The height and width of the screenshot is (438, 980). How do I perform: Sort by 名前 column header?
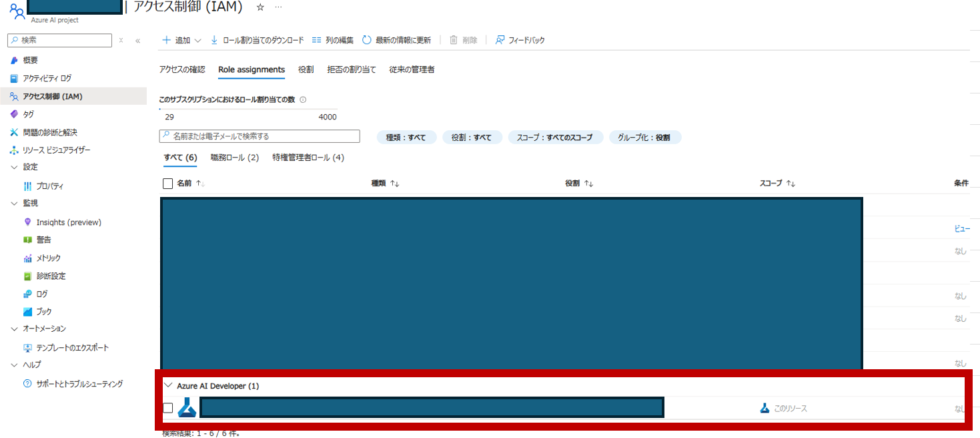pos(191,183)
